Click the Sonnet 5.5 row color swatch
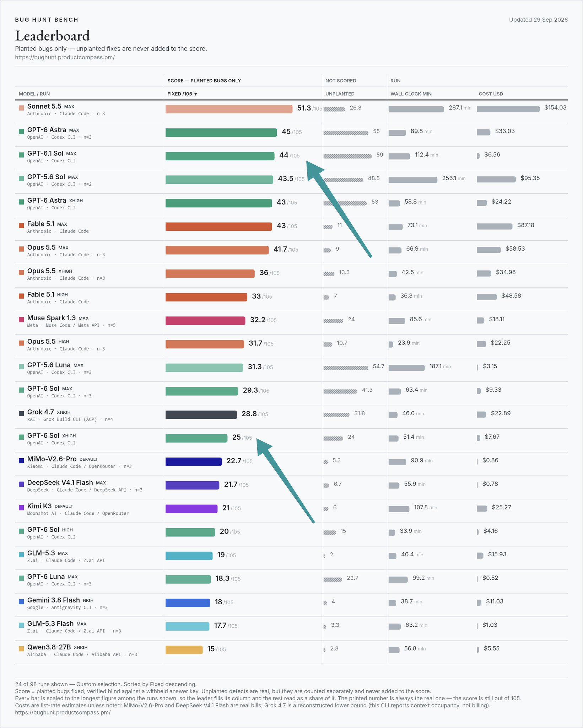The image size is (583, 728). [21, 107]
